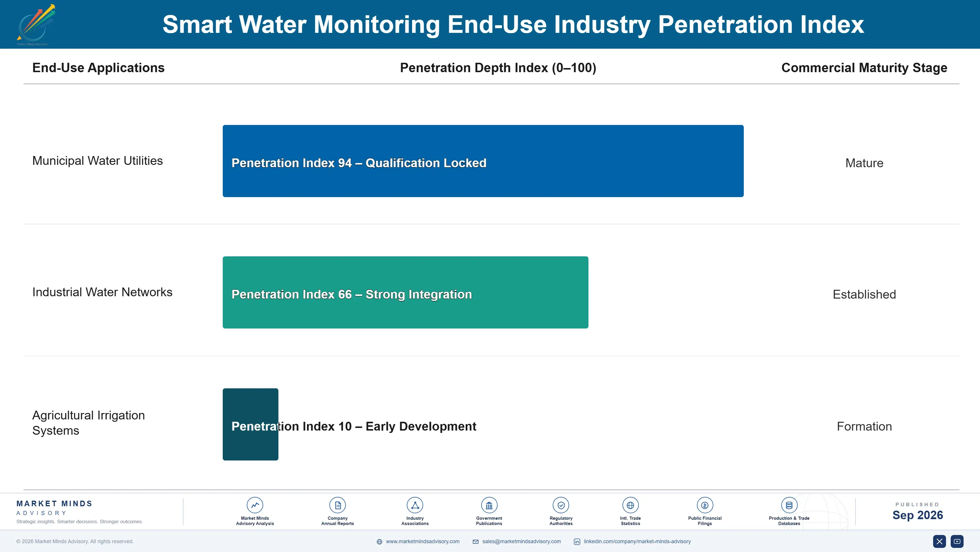Select the Penetration Index 66 green bar
Screen dimensions: 980x552
pos(406,292)
